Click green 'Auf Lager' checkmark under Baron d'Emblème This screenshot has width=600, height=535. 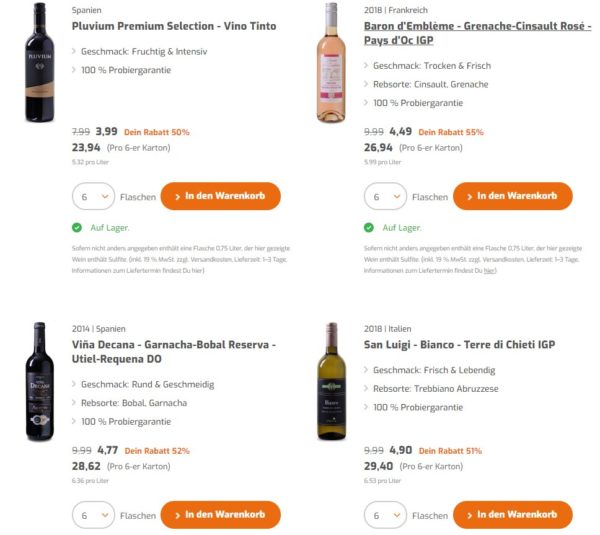pyautogui.click(x=369, y=228)
